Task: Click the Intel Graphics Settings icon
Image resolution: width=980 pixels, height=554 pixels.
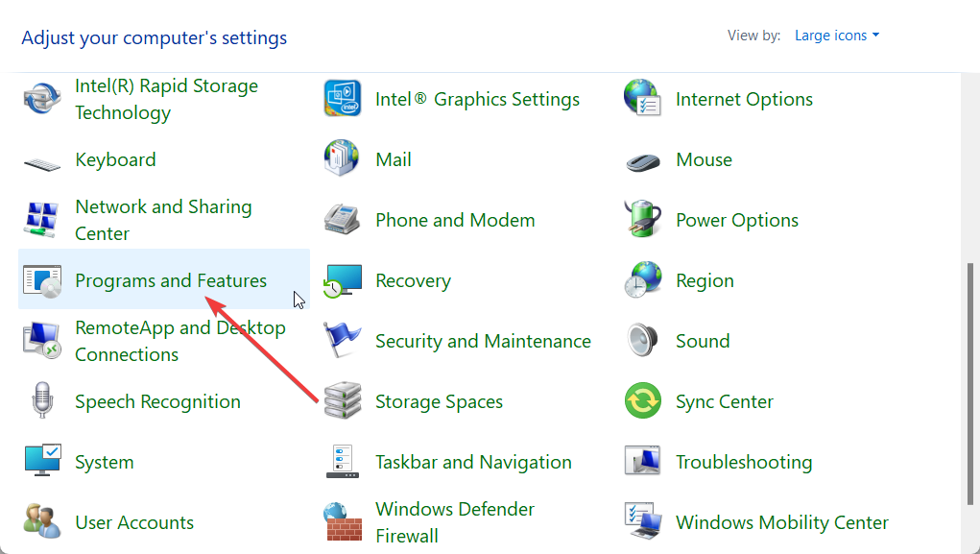Action: [342, 99]
